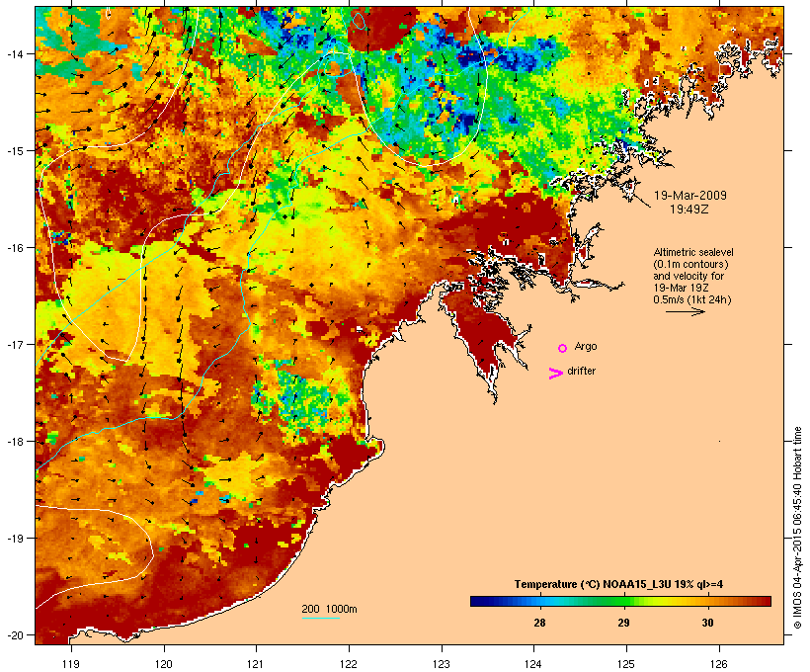Click the '0.5m/s (1kt 24h)' caption

692,299
